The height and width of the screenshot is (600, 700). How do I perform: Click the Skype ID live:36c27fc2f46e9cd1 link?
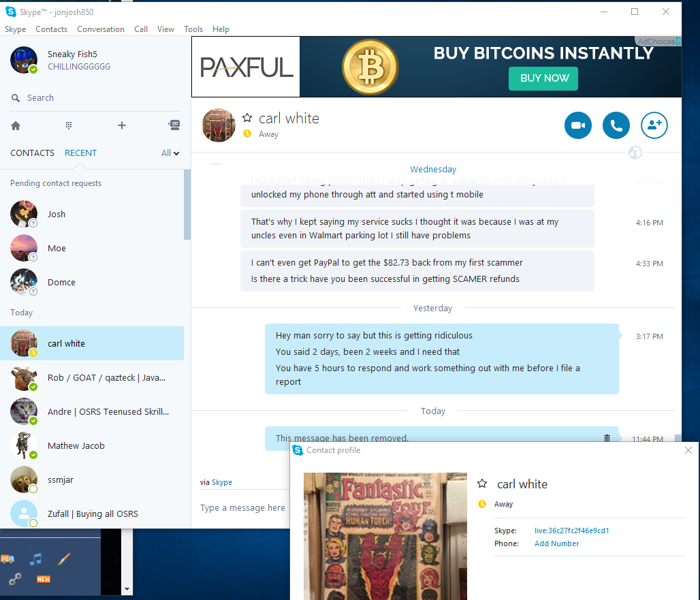point(571,531)
